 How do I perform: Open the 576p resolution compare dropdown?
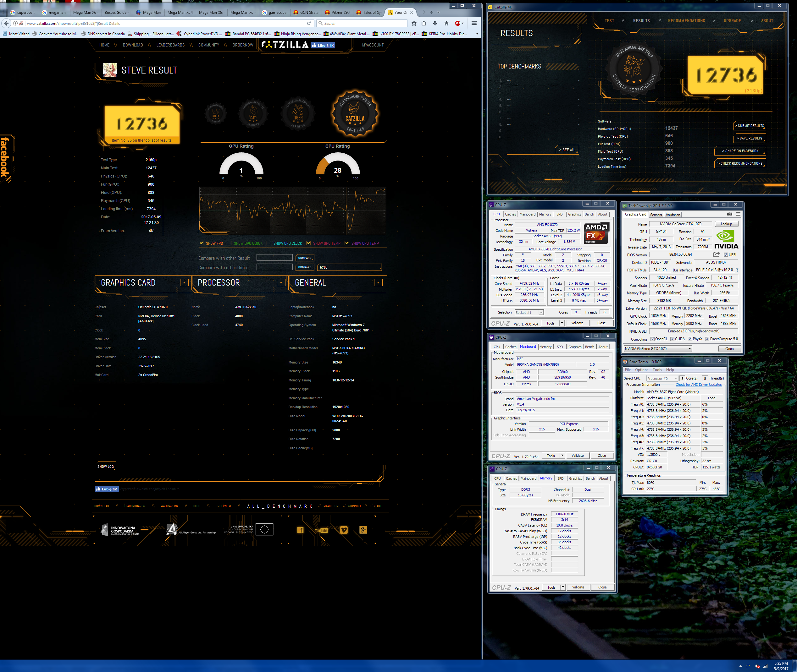pyautogui.click(x=350, y=267)
